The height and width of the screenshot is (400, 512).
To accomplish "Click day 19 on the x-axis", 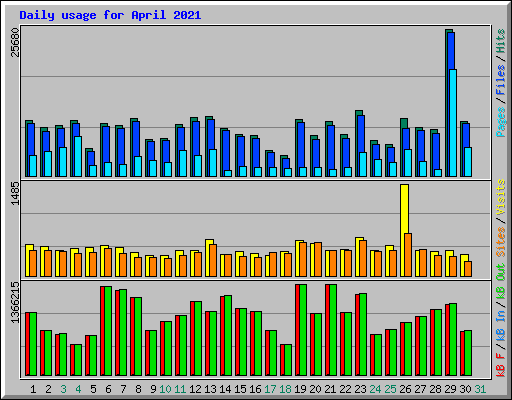I will pos(300,389).
